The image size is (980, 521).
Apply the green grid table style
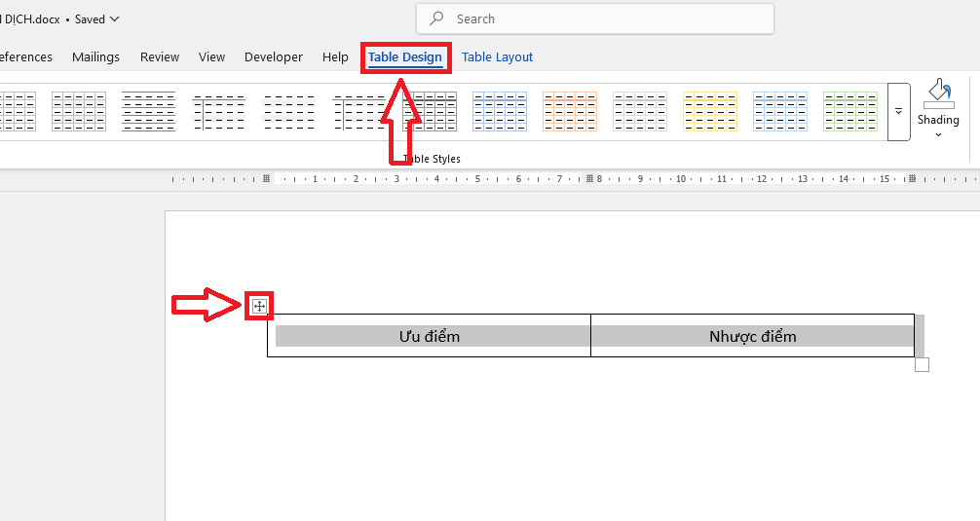point(850,112)
